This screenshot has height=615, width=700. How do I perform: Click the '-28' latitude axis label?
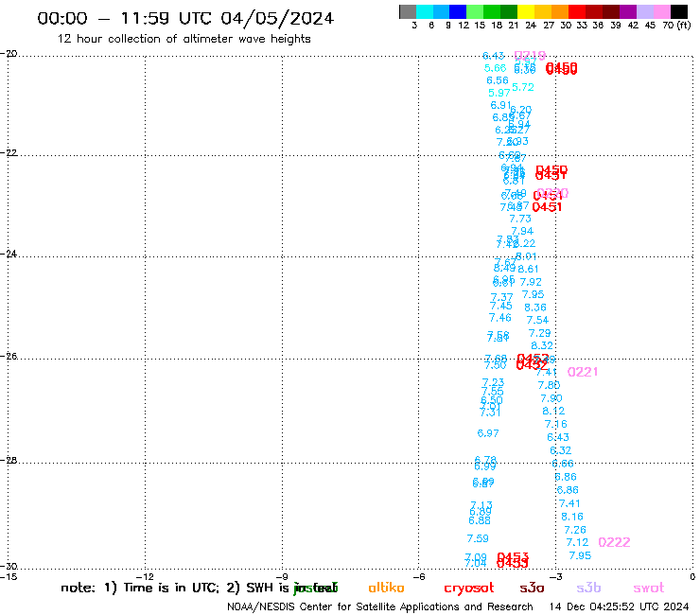point(8,460)
